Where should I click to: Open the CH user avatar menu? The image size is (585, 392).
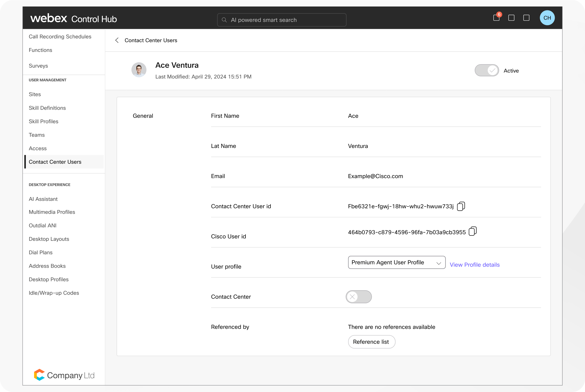pos(547,18)
